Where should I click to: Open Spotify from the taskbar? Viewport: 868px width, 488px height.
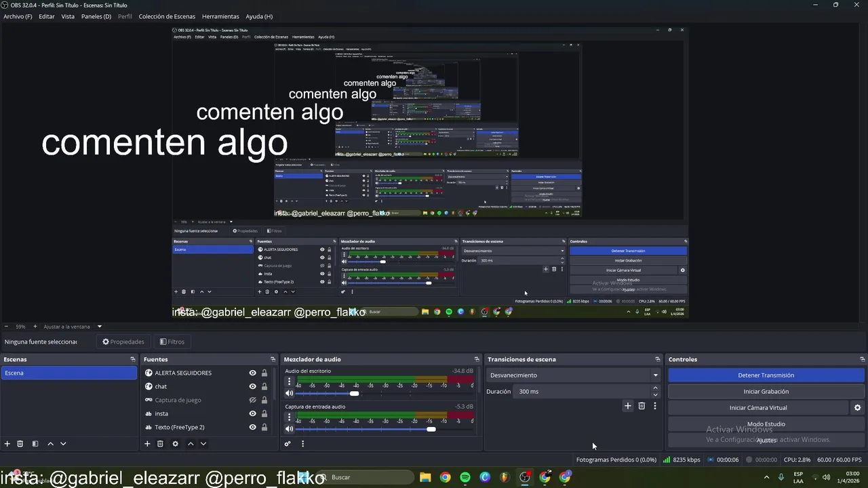[465, 477]
